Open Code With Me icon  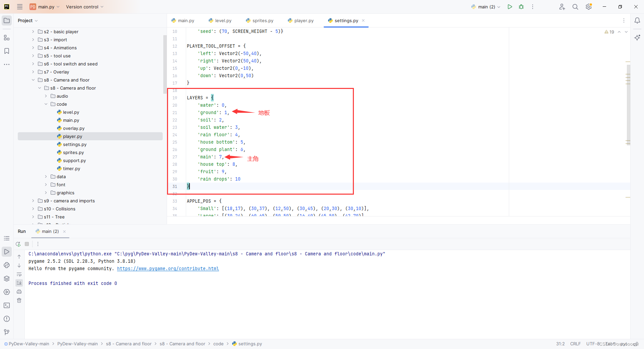point(562,7)
